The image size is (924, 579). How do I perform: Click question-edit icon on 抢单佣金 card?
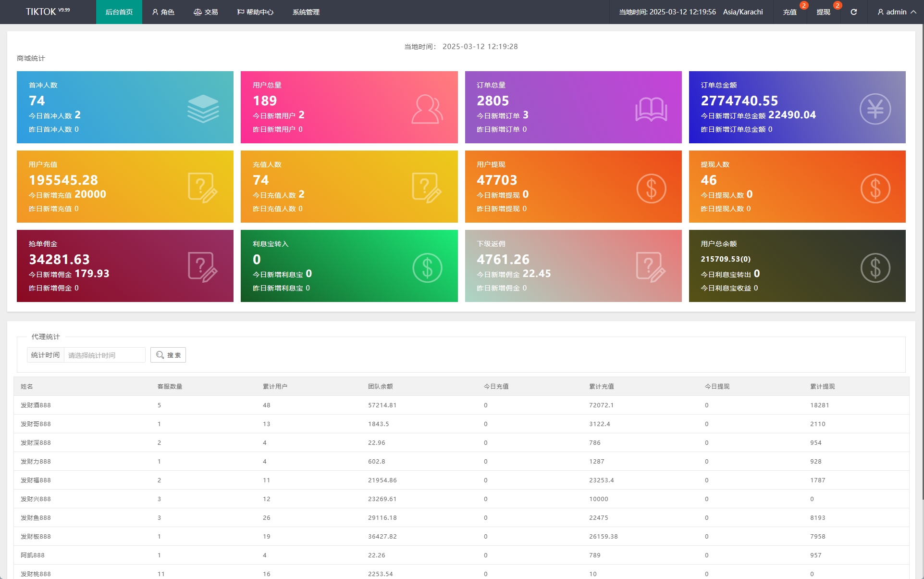coord(203,267)
